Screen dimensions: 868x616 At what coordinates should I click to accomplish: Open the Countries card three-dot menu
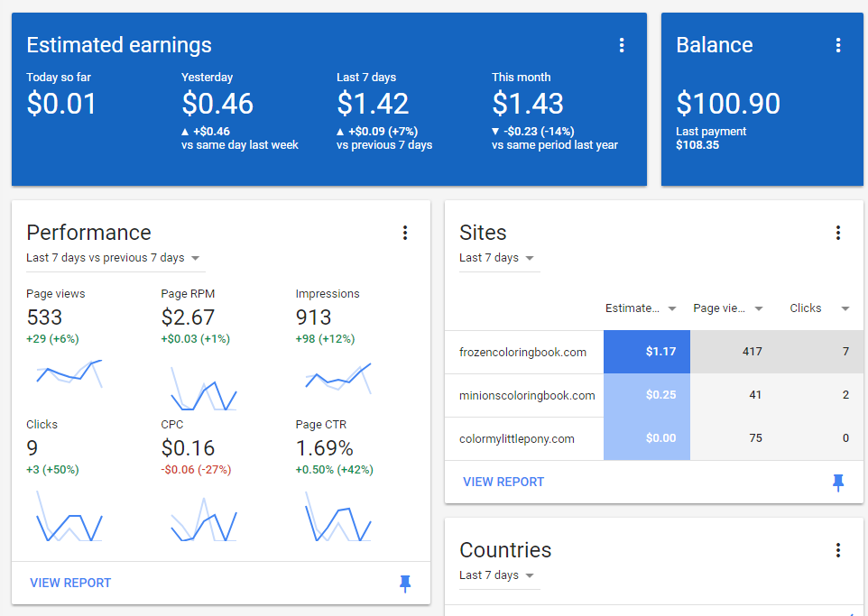click(838, 550)
